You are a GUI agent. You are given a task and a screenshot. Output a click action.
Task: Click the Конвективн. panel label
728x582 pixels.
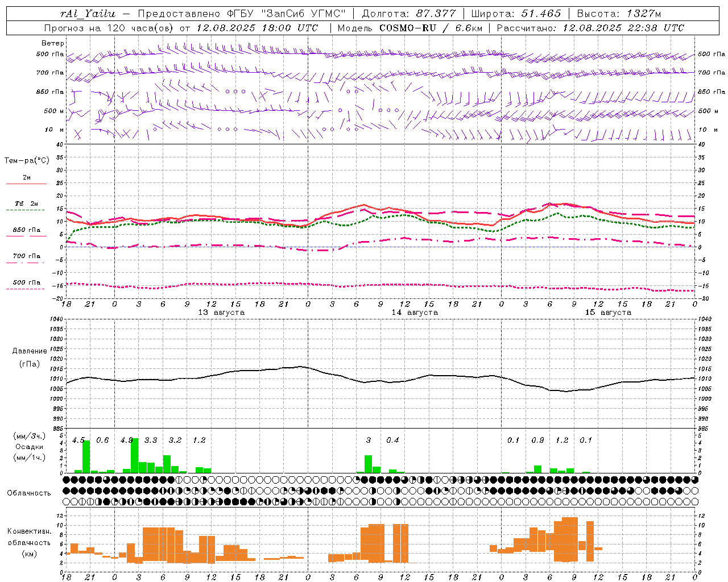point(29,531)
